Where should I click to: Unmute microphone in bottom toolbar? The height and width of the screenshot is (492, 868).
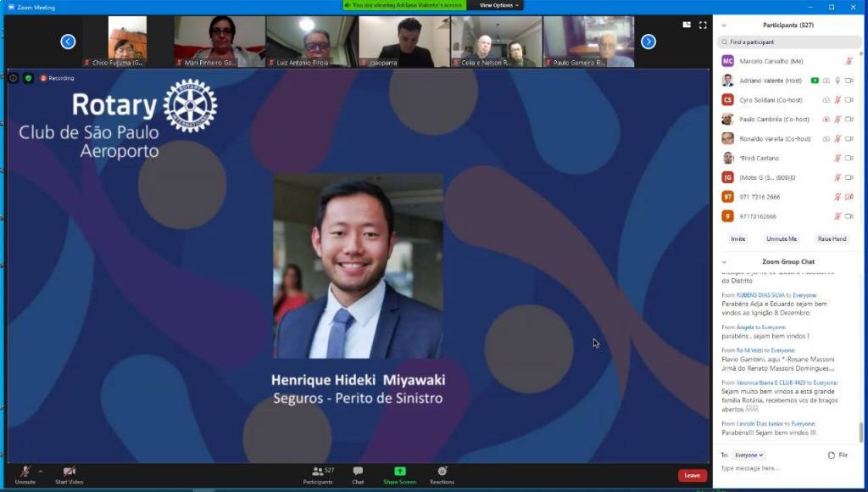coord(25,472)
